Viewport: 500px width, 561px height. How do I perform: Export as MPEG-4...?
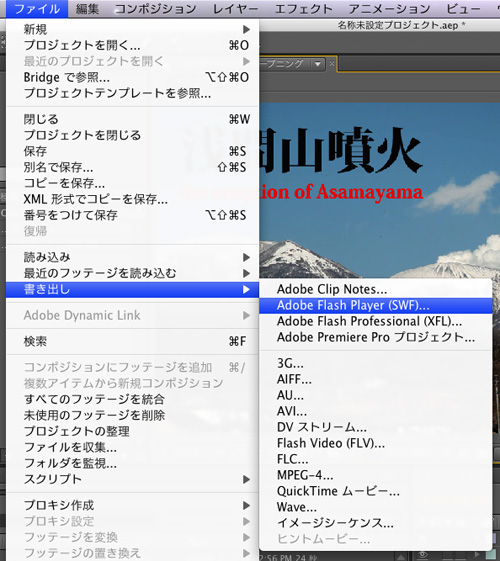tap(376, 475)
